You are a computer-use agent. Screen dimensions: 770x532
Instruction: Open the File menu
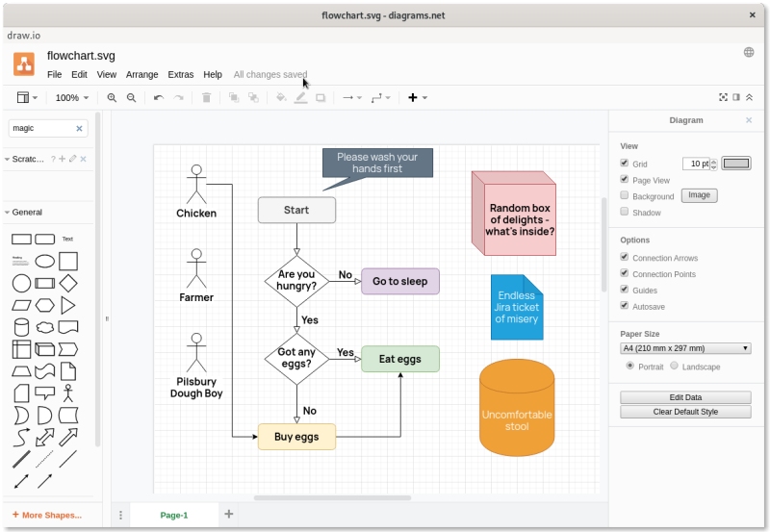pos(55,75)
